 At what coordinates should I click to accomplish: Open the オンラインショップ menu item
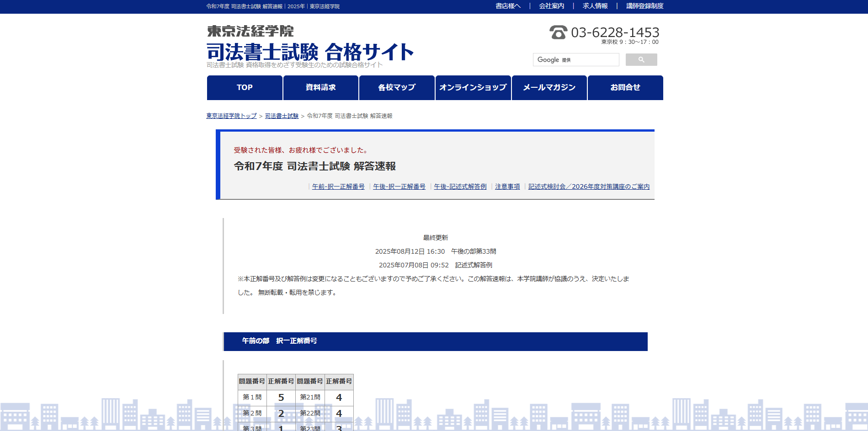click(473, 88)
